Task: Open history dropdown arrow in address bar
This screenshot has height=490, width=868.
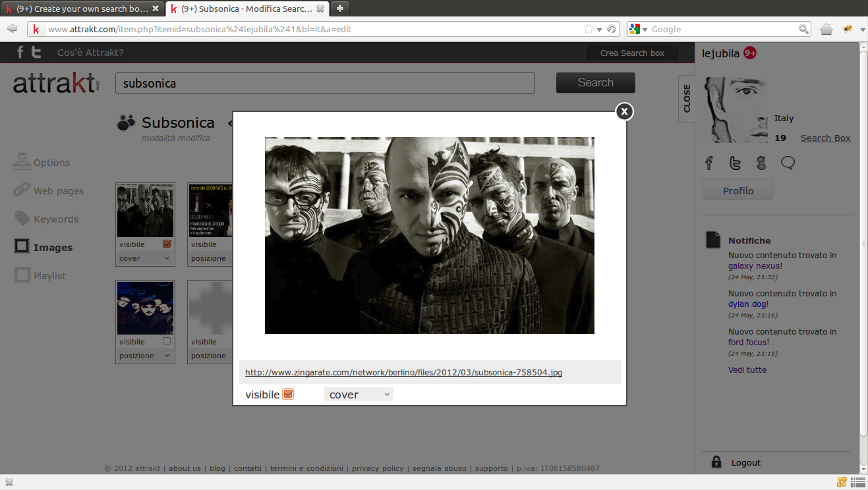Action: tap(599, 30)
